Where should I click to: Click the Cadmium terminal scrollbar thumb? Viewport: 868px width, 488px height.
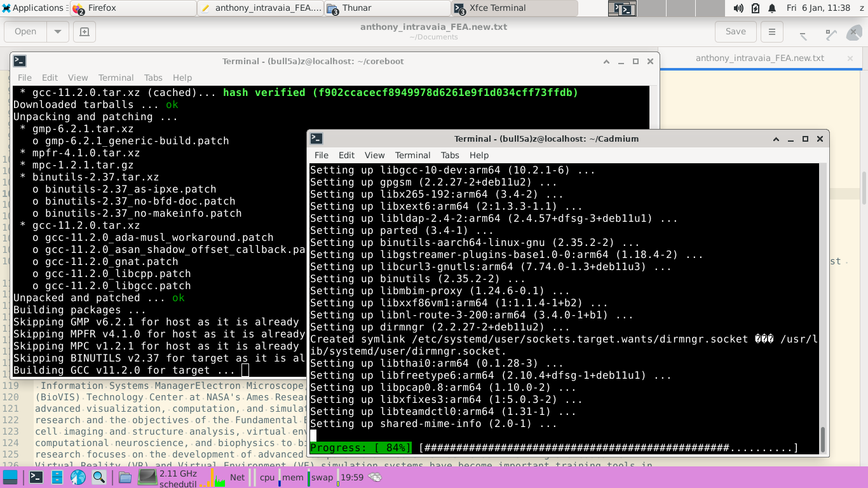(x=824, y=438)
